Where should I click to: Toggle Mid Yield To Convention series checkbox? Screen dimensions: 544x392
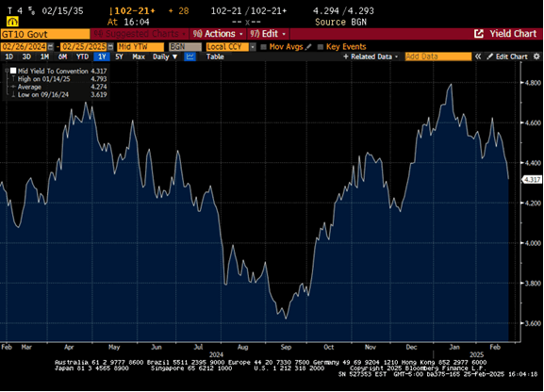(x=13, y=71)
